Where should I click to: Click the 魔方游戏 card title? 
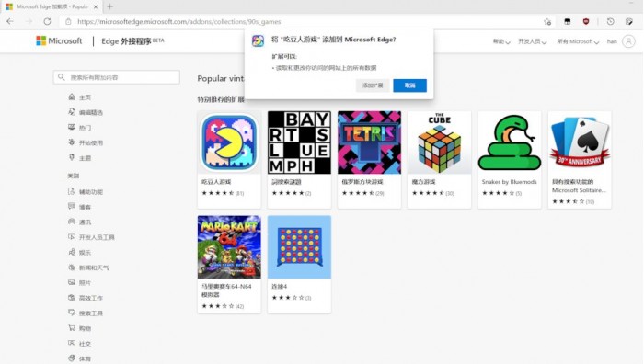(423, 182)
